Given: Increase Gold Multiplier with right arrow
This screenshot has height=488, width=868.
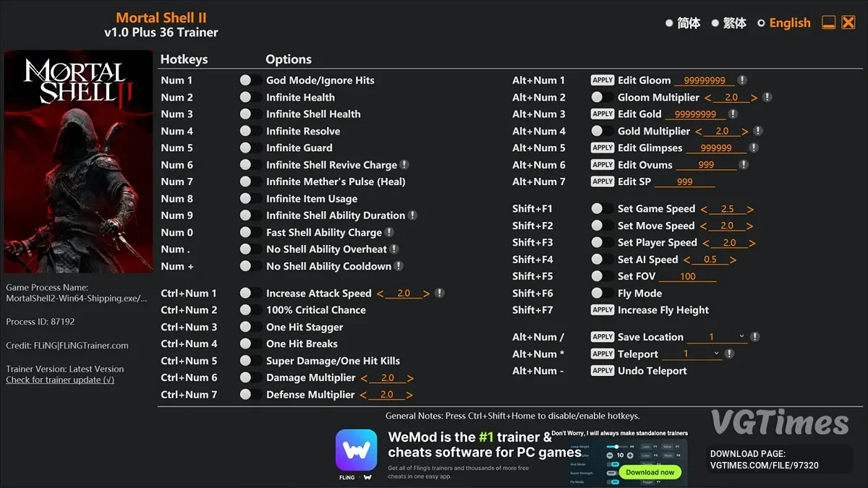Looking at the screenshot, I should point(745,132).
